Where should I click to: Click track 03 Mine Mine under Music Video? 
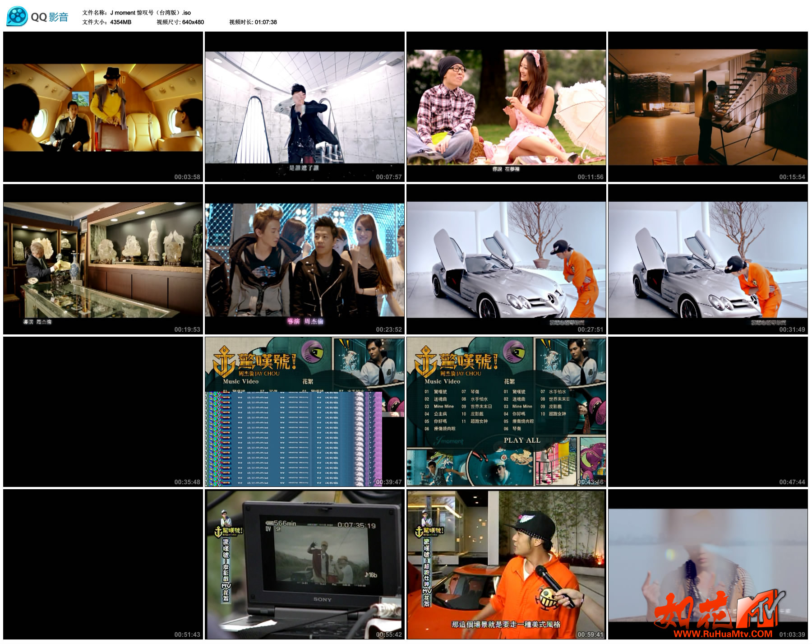pyautogui.click(x=439, y=407)
